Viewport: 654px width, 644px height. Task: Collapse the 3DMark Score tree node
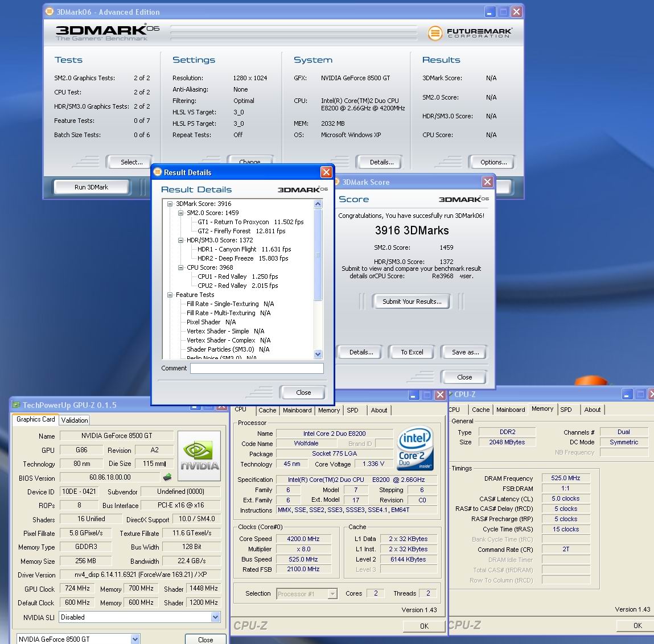coord(170,204)
